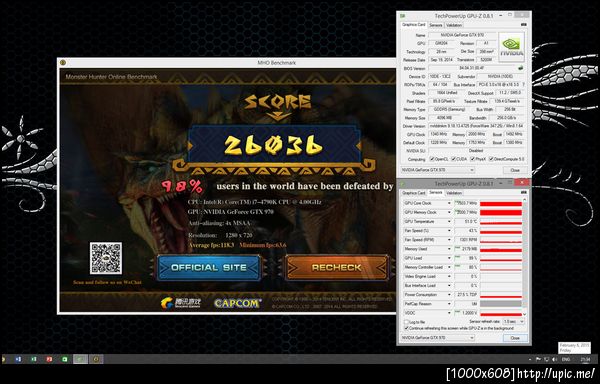Viewport: 600px width, 384px height.
Task: Open VDDC sensor dropdown
Action: point(449,313)
